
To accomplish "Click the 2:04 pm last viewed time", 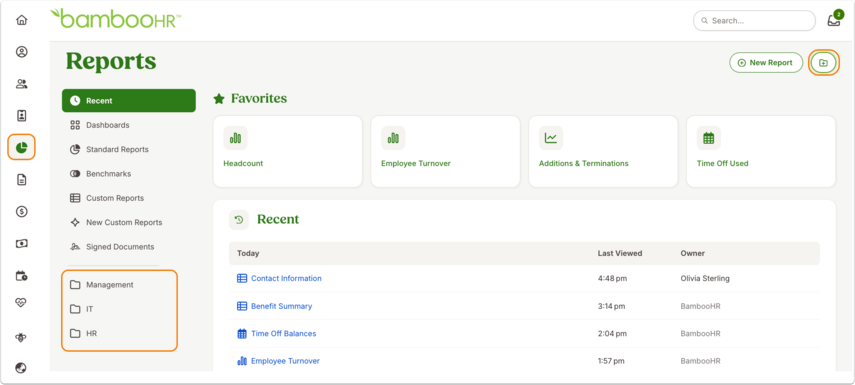I will (612, 333).
